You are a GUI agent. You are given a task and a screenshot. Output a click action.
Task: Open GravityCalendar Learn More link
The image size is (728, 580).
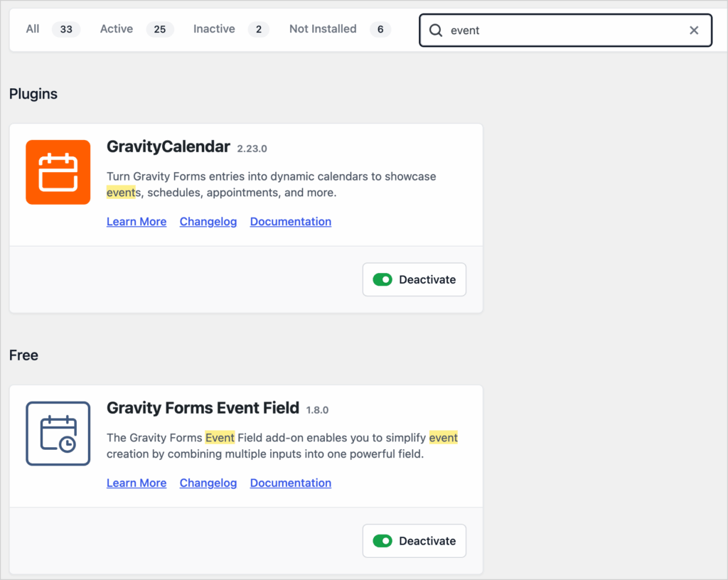[x=136, y=222]
